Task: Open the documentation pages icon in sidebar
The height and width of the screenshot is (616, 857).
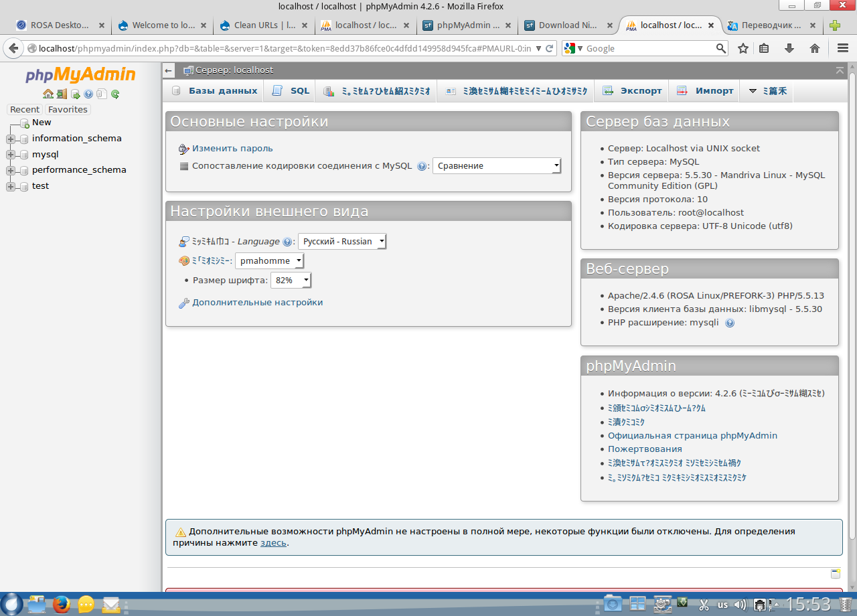Action: tap(101, 94)
